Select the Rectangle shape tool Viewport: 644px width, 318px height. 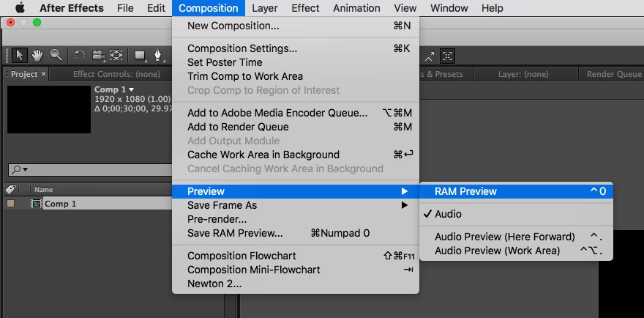(141, 56)
